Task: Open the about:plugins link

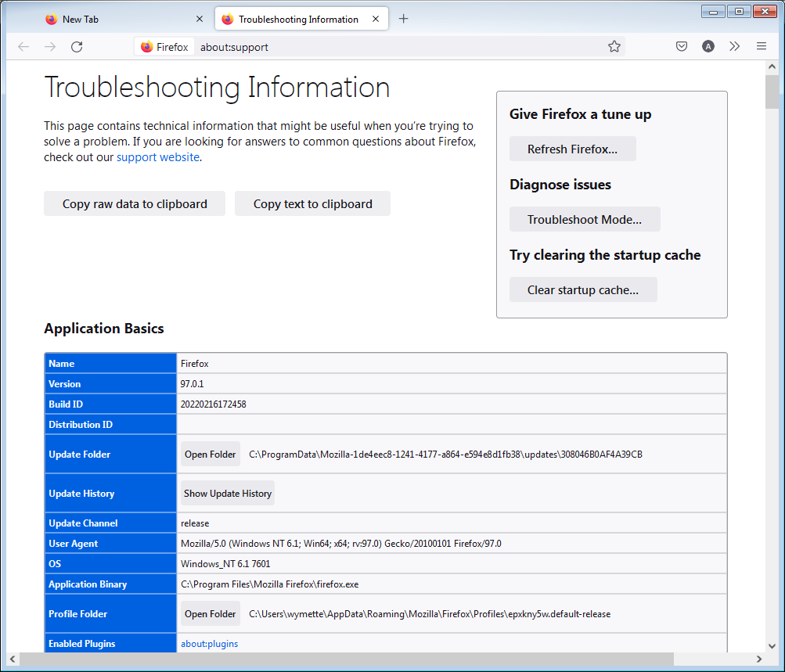Action: pos(209,644)
